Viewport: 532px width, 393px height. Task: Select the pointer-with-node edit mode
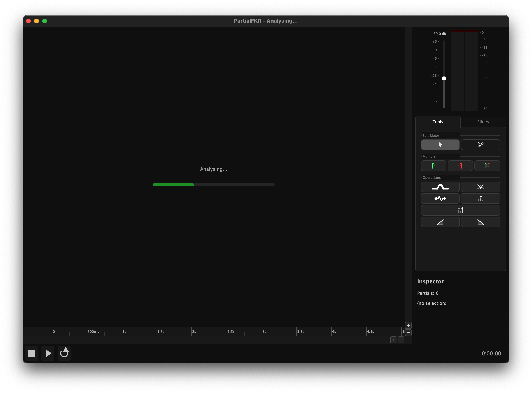coord(480,144)
